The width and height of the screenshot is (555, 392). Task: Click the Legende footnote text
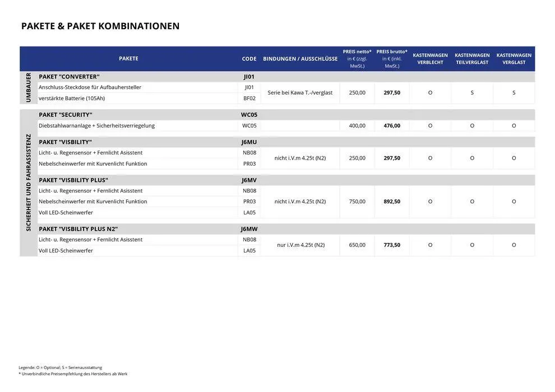(61, 367)
